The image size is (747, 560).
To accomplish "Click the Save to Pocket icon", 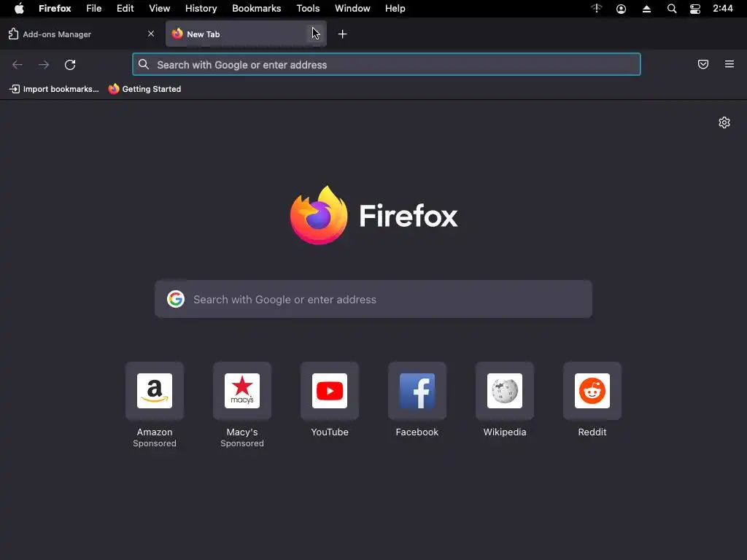I will coord(703,64).
